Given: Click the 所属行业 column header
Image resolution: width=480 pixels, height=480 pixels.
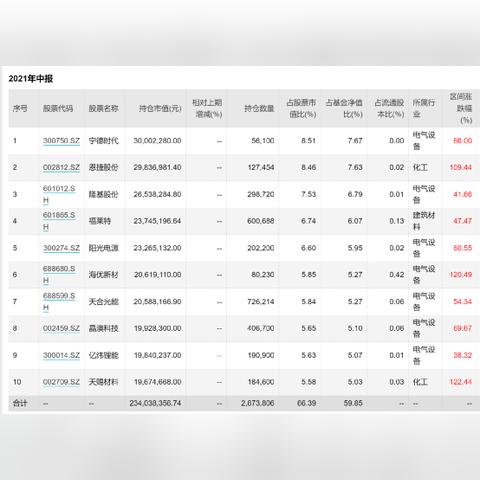Looking at the screenshot, I should (x=424, y=108).
